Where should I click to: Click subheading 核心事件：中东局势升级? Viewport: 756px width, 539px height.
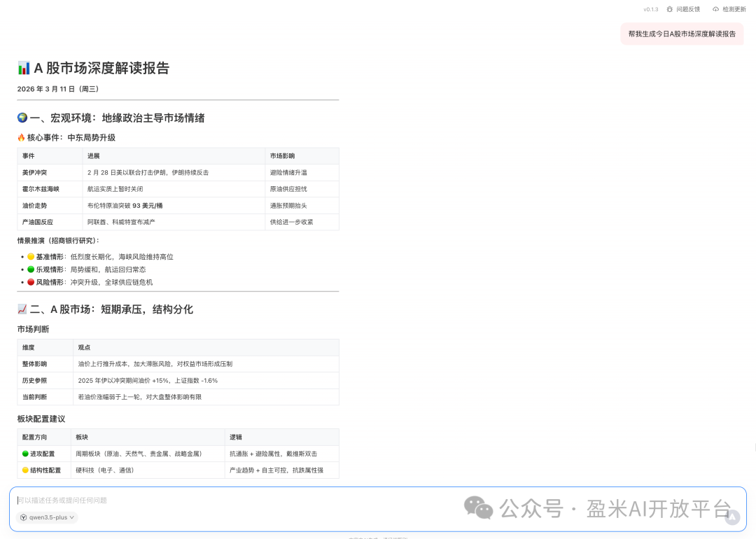[x=66, y=137]
